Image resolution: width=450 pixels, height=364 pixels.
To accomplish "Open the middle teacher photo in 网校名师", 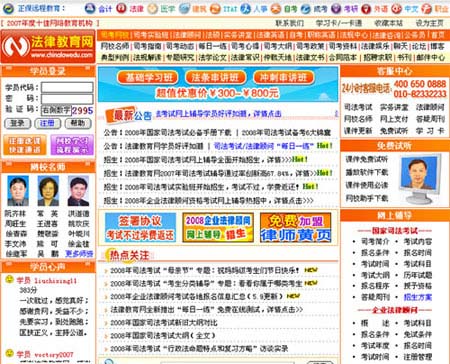I will pyautogui.click(x=48, y=191).
